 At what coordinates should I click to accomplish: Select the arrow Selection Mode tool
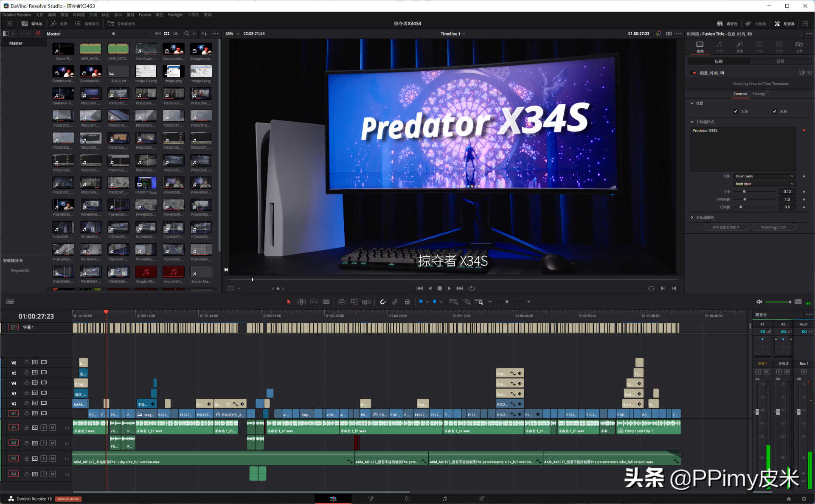pos(289,302)
